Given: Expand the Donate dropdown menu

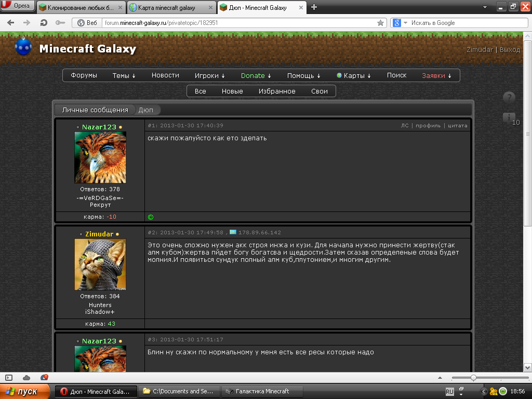Looking at the screenshot, I should 256,76.
